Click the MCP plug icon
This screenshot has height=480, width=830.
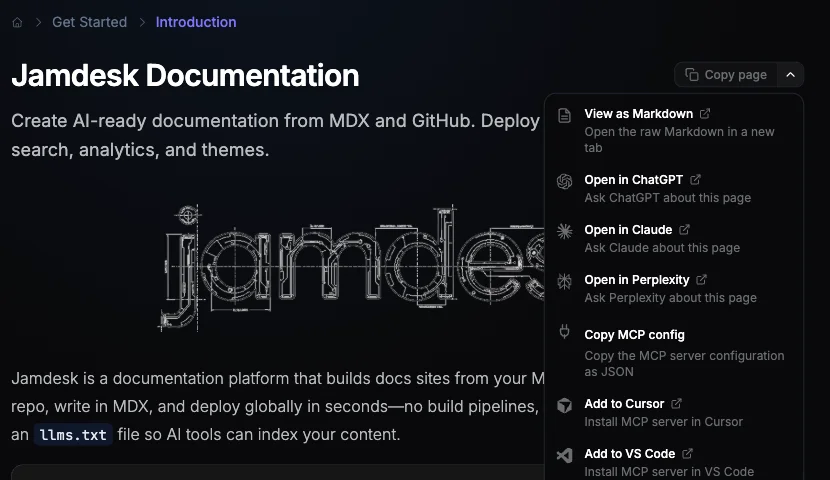pos(565,333)
